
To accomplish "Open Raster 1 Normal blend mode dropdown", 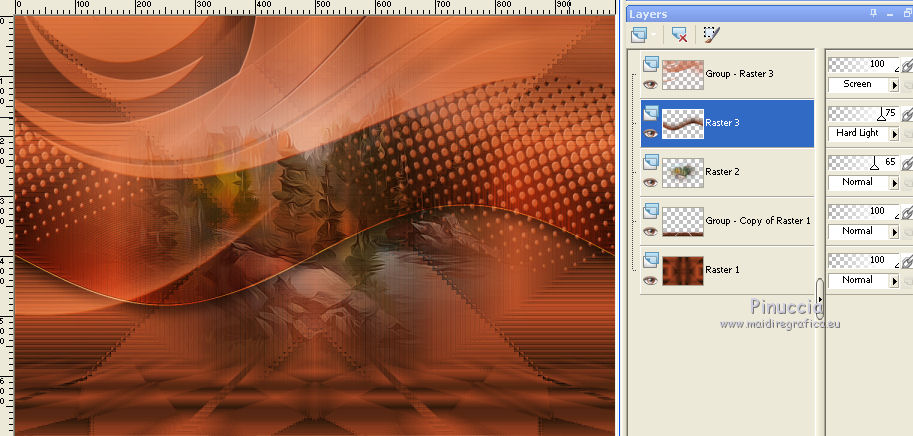I will [x=894, y=281].
